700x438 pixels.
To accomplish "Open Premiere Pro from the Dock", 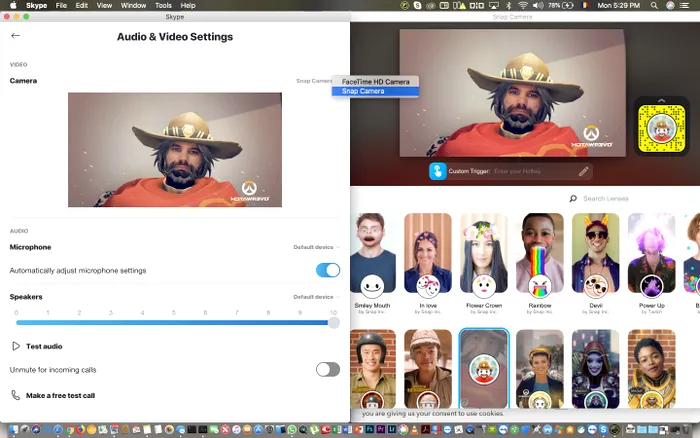I will (x=381, y=430).
